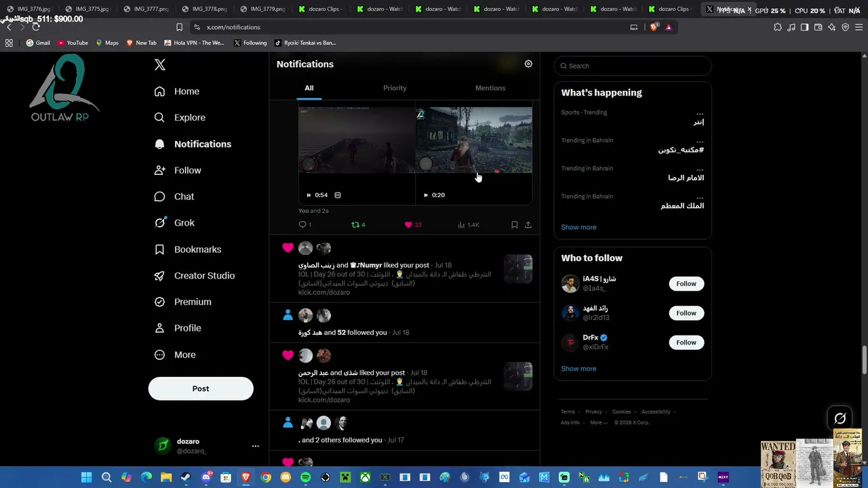Switch to the All notifications tab
The image size is (868, 488).
pos(309,88)
